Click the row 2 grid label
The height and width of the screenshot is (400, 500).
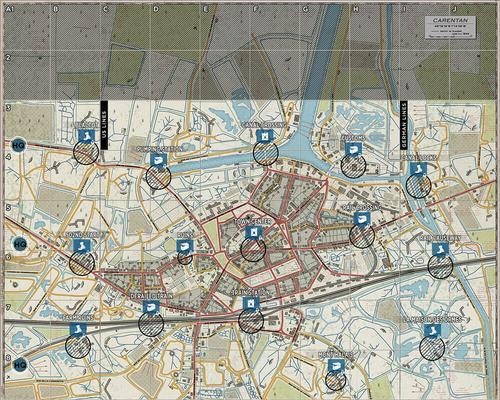(x=8, y=58)
